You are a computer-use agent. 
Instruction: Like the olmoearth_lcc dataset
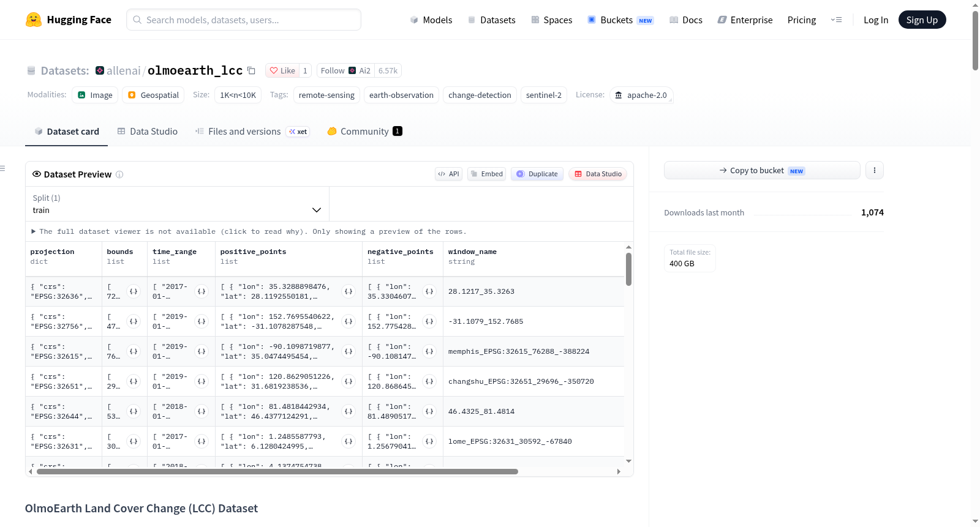pos(282,70)
